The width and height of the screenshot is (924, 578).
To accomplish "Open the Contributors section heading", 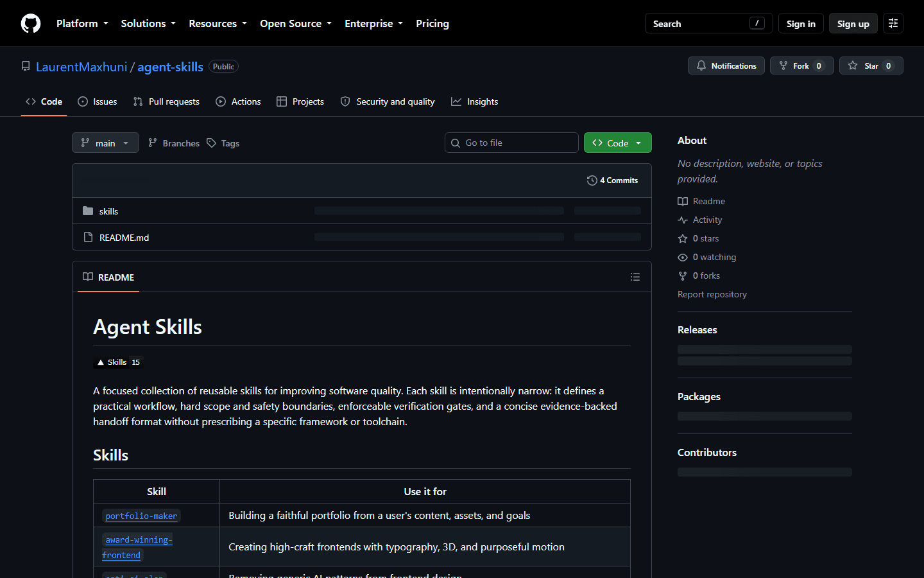I will pos(707,452).
